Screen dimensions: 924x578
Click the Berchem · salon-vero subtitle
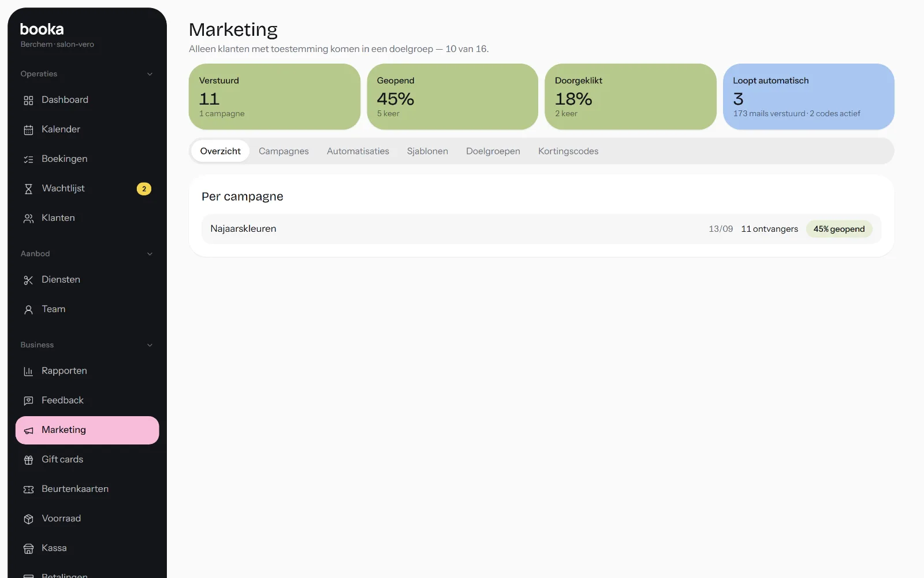point(57,45)
